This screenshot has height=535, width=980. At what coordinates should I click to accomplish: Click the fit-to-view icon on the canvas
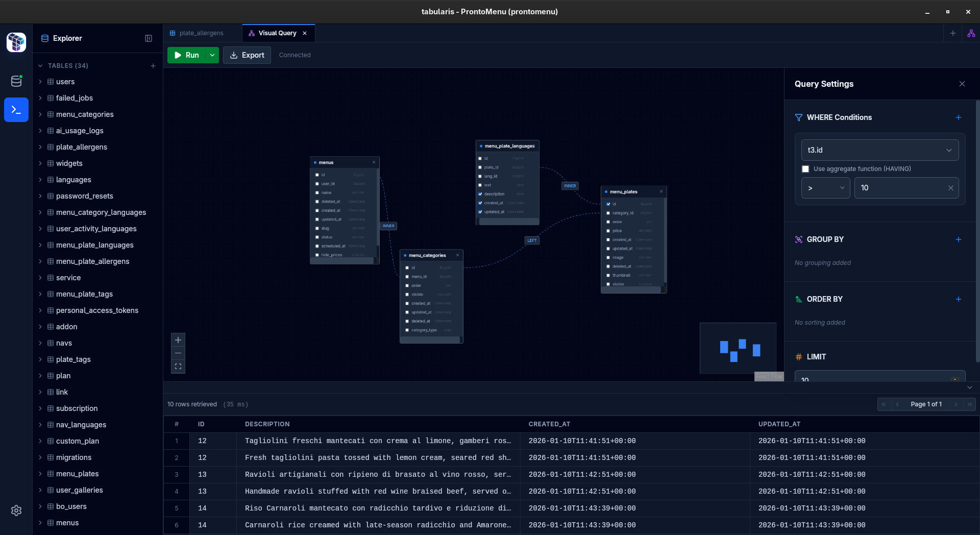point(178,366)
